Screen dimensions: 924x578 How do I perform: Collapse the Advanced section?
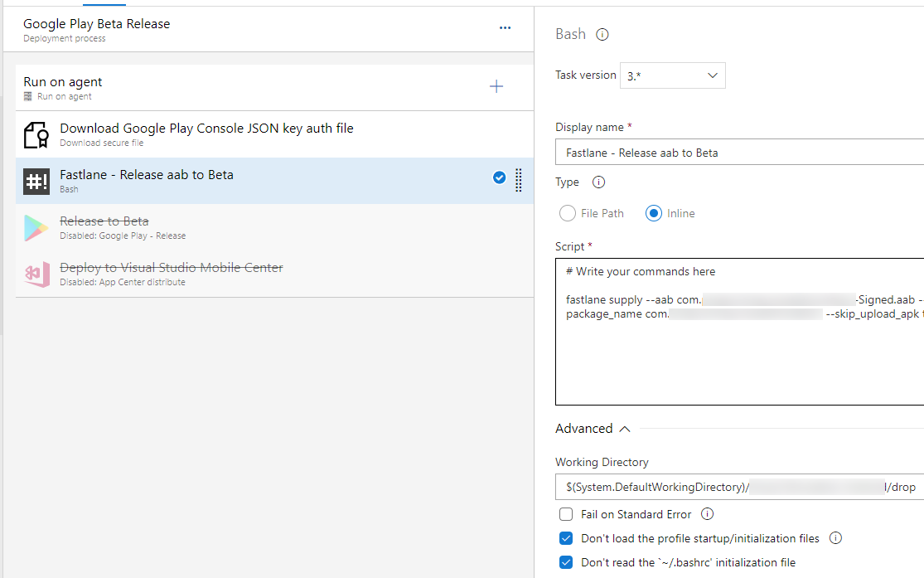pos(593,429)
